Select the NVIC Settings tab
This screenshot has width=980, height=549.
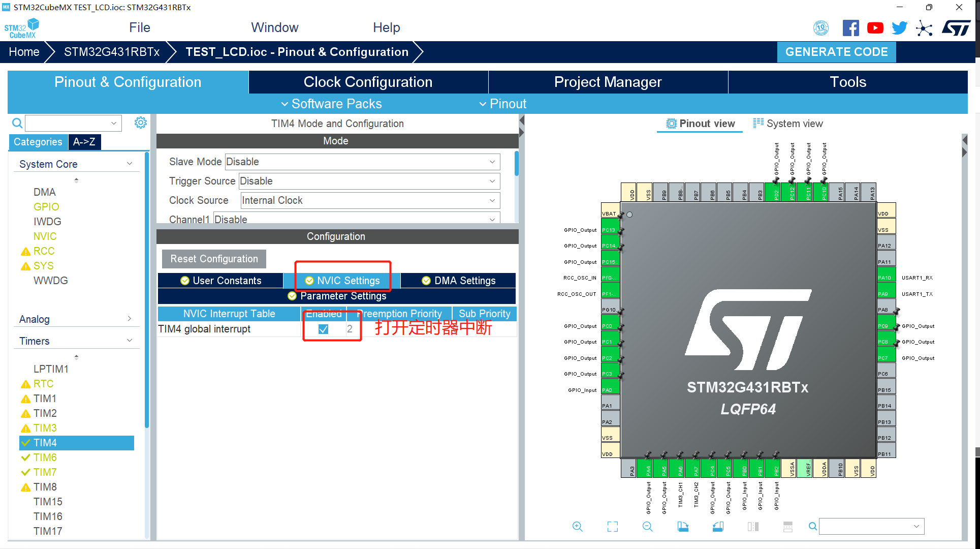pyautogui.click(x=342, y=281)
